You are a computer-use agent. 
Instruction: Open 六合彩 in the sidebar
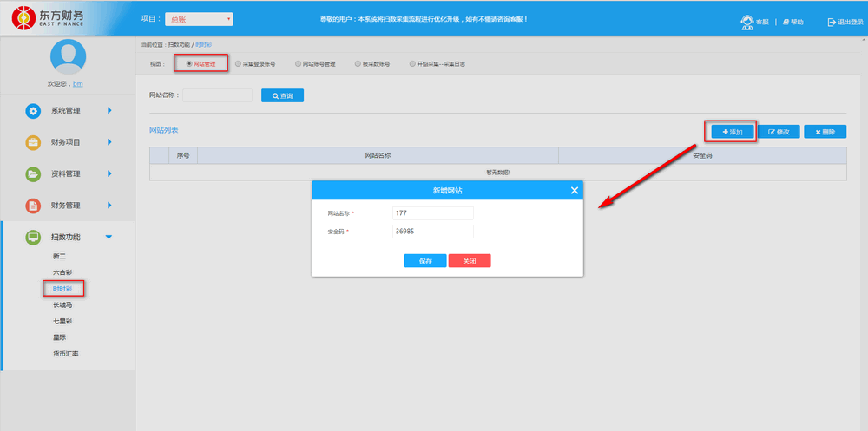pos(62,272)
